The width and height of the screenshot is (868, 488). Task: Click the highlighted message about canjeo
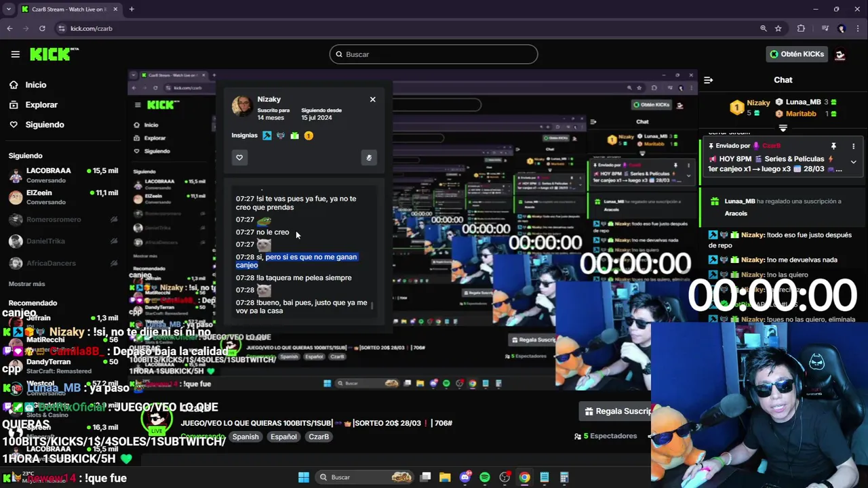(296, 261)
